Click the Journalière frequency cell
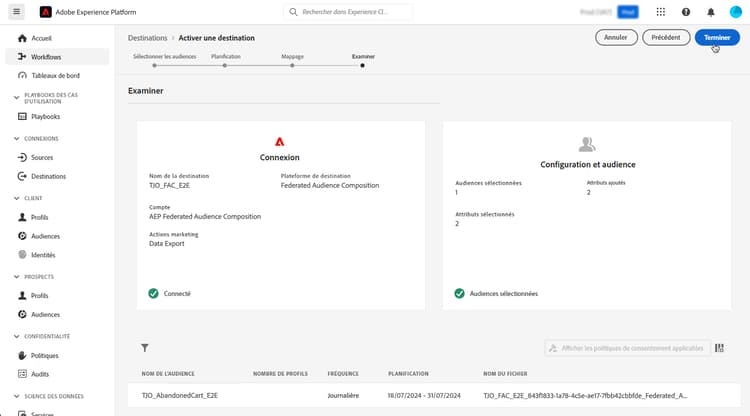 [343, 395]
